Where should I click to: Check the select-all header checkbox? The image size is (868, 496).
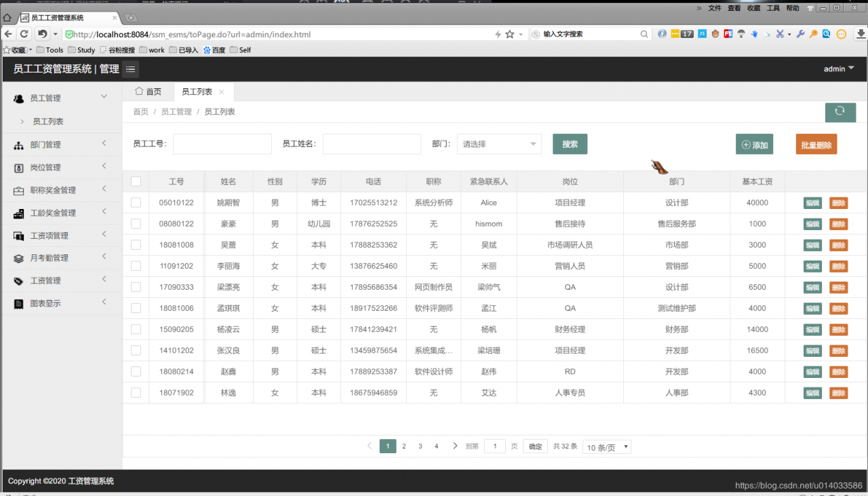[136, 181]
